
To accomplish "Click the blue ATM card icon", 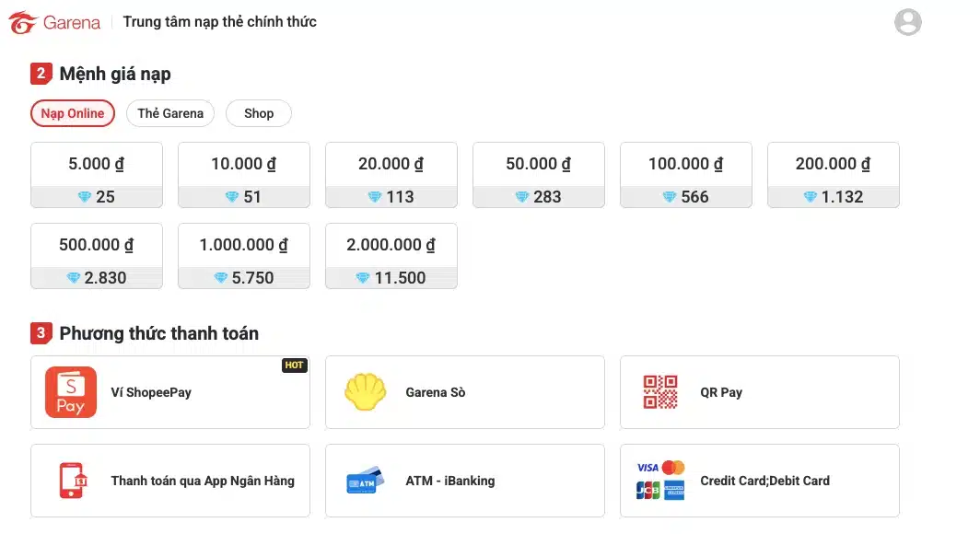I will pyautogui.click(x=366, y=481).
